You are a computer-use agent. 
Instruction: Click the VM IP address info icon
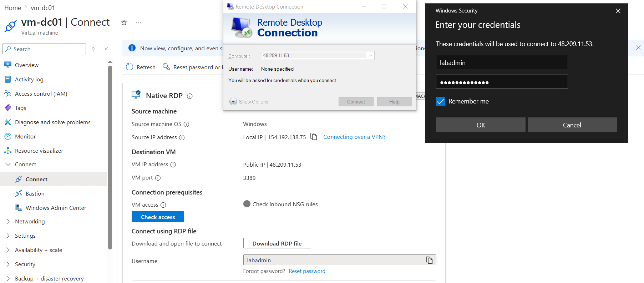click(173, 165)
